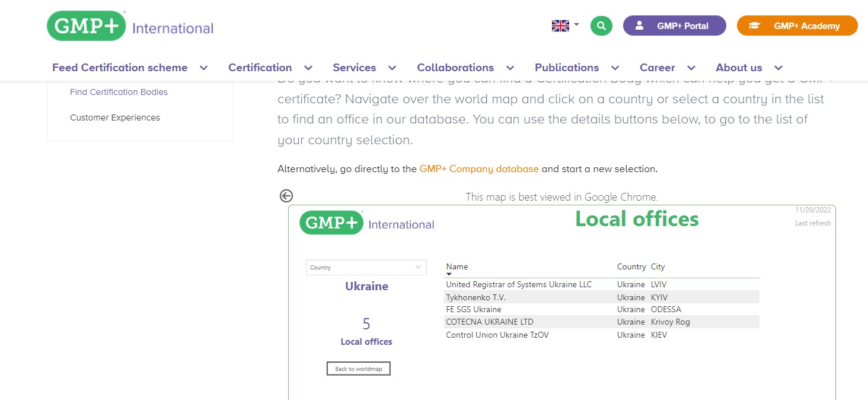Click the UK flag language icon
The width and height of the screenshot is (868, 400).
[x=560, y=26]
